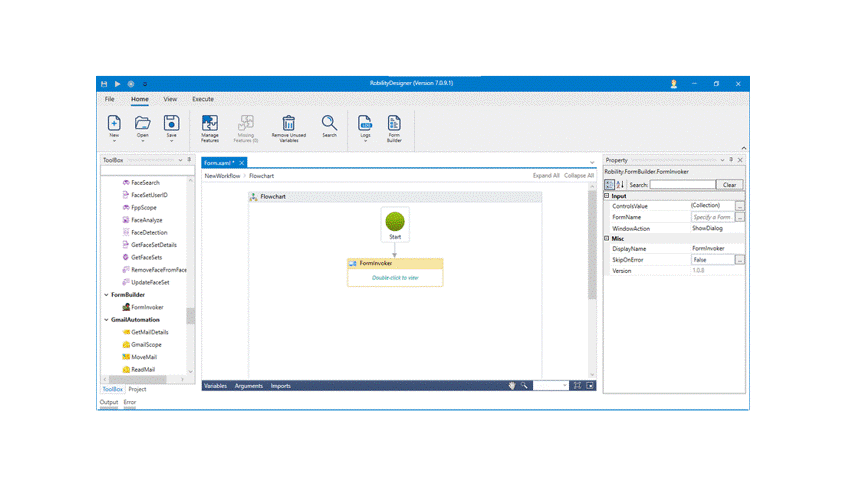Screen dimensions: 853x480
Task: Open the Project tab below ToolBox
Action: point(137,389)
